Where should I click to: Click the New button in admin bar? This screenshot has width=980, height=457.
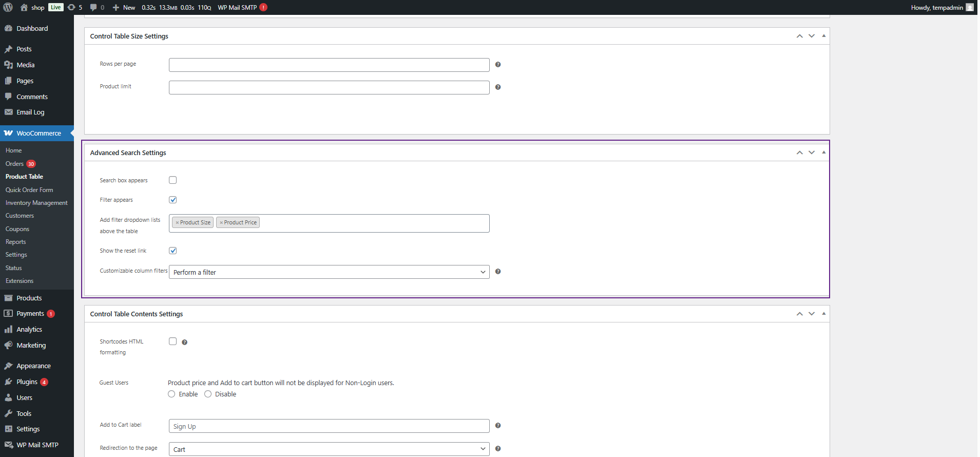(124, 7)
